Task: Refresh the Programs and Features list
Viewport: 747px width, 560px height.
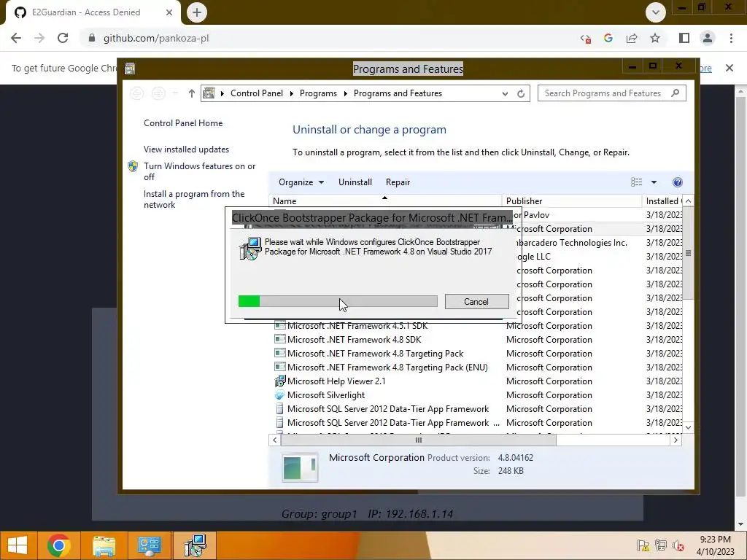Action: pyautogui.click(x=521, y=93)
